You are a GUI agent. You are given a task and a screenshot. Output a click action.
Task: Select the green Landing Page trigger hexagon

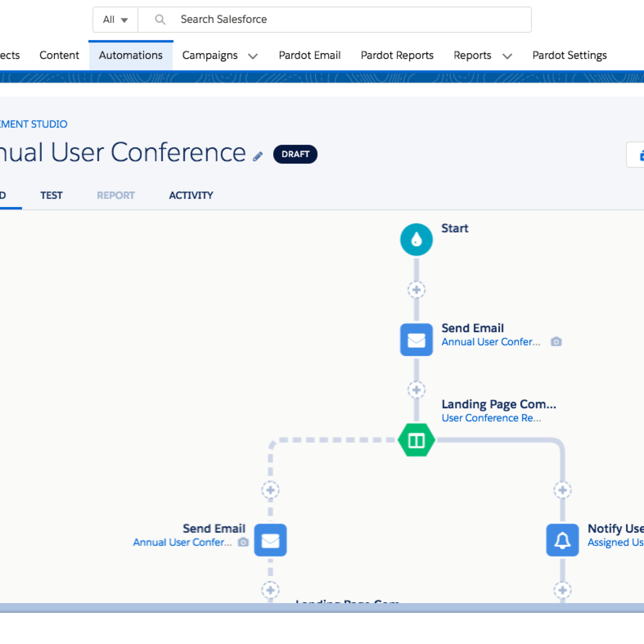point(416,440)
